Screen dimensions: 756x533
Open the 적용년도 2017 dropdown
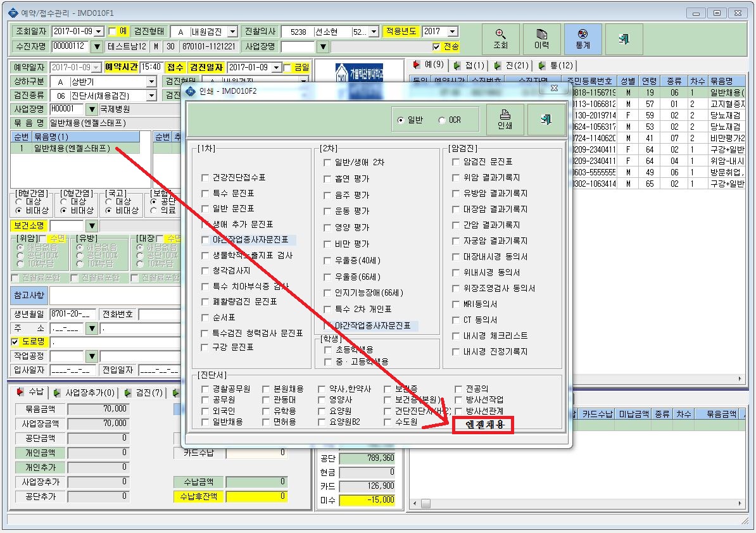452,31
